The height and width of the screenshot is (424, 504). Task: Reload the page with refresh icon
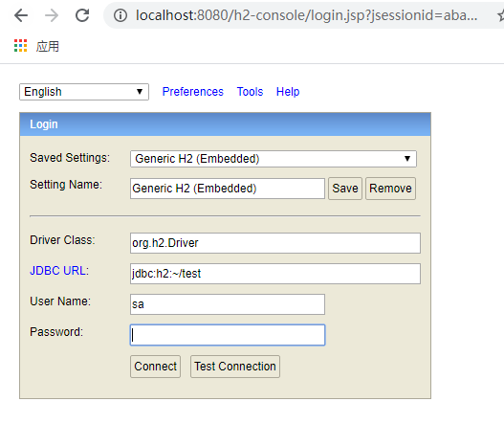[x=82, y=15]
